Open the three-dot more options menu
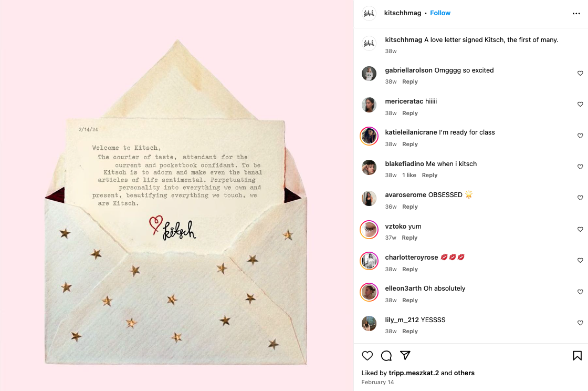Screen dimensions: 588x391 pyautogui.click(x=576, y=14)
